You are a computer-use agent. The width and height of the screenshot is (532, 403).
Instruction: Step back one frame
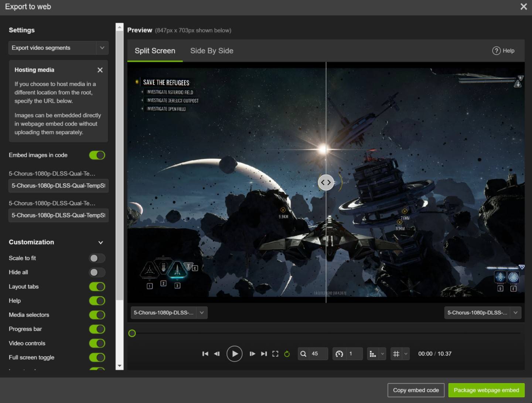(217, 354)
